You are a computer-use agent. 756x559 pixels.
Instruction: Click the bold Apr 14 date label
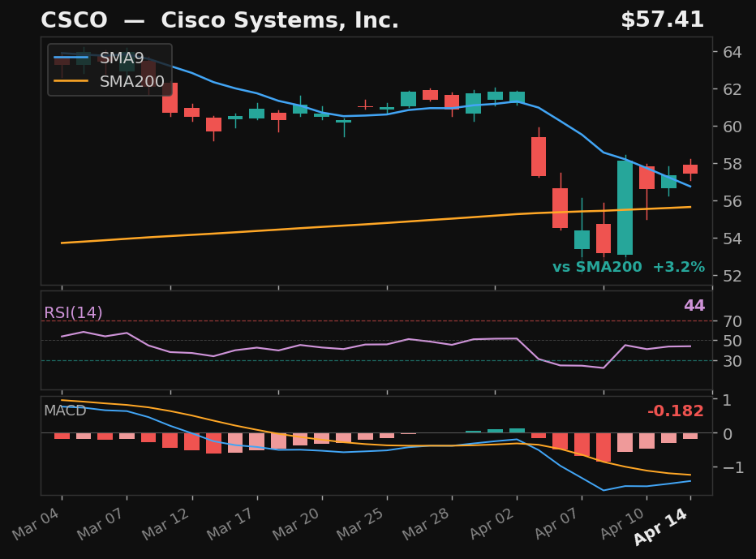pyautogui.click(x=662, y=527)
